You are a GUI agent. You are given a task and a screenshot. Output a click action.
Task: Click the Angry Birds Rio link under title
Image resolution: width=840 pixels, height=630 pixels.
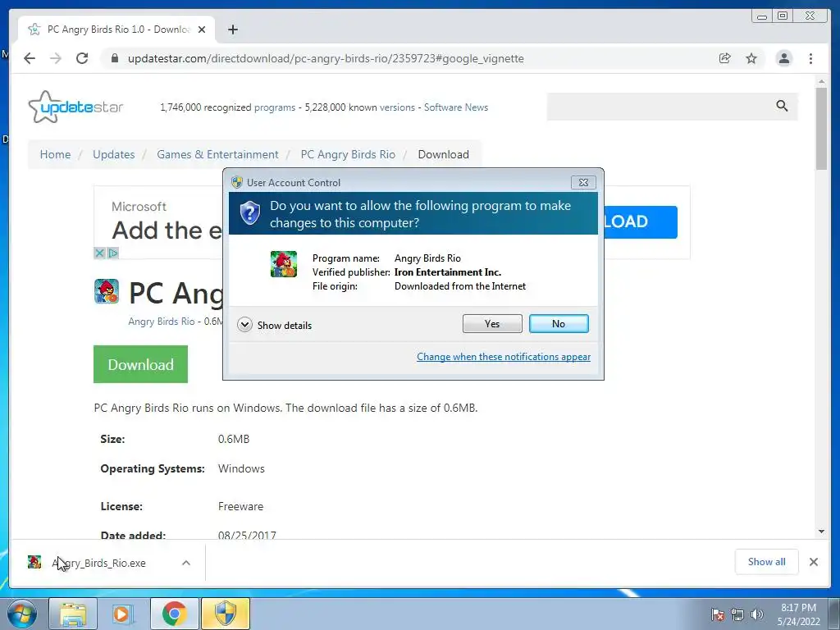coord(162,322)
